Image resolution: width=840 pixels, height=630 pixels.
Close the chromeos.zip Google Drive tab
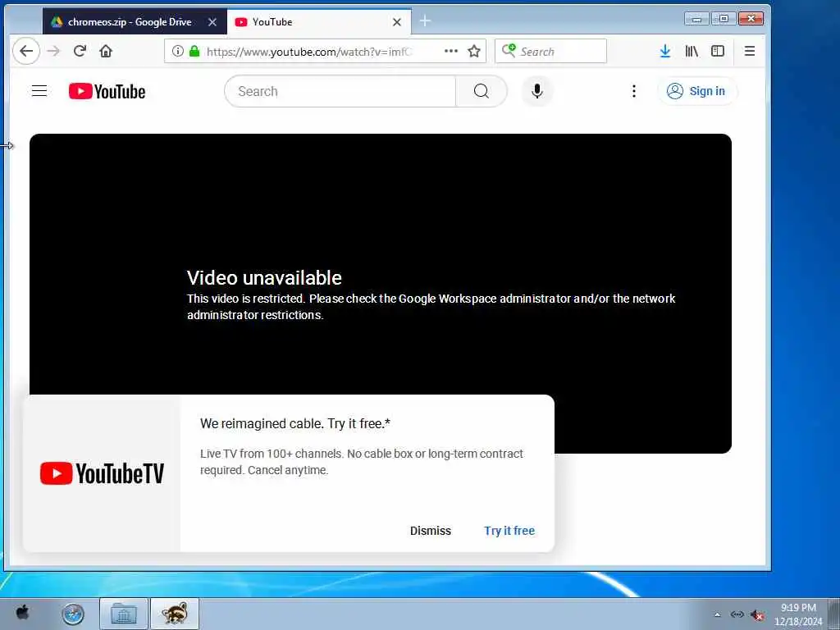(x=212, y=22)
